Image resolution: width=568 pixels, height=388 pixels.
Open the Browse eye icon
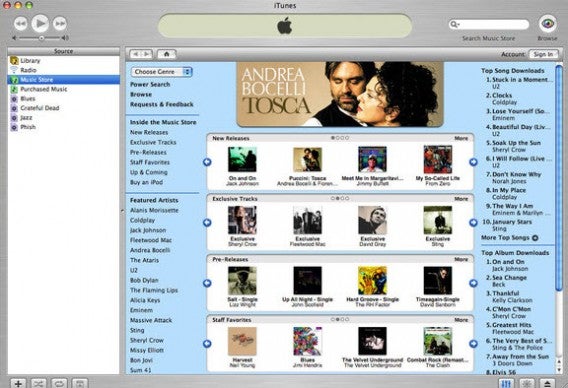point(547,24)
